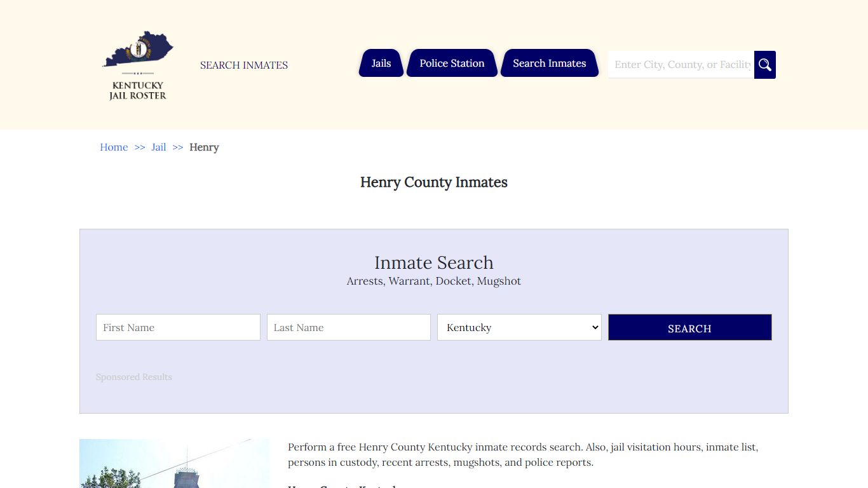The width and height of the screenshot is (868, 488).
Task: Click the SEARCH INMATES header text
Action: [244, 65]
